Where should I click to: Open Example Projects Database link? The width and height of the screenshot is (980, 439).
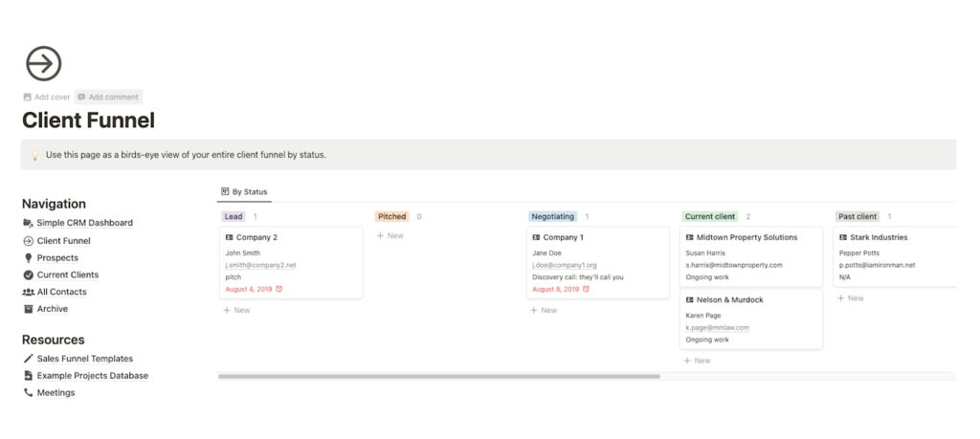[x=93, y=375]
